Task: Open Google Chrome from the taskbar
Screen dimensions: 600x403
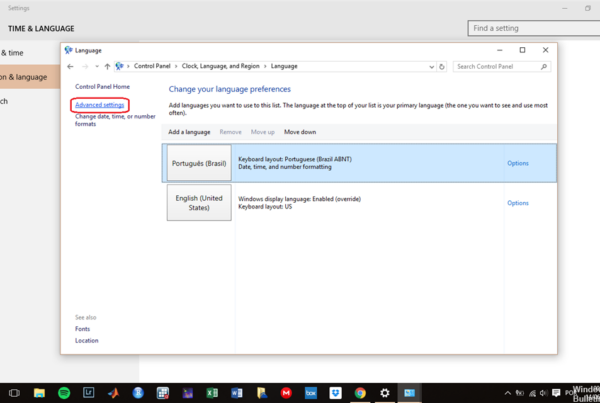Action: coord(360,393)
